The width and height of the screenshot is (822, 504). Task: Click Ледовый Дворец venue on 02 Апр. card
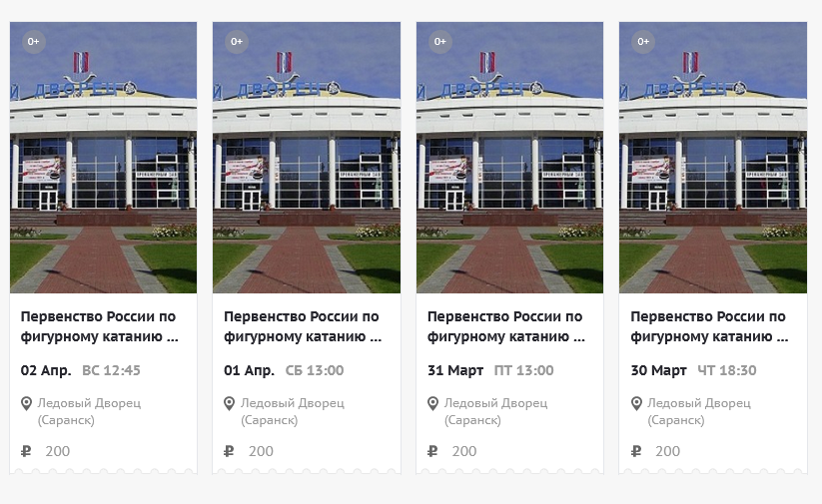(x=88, y=403)
